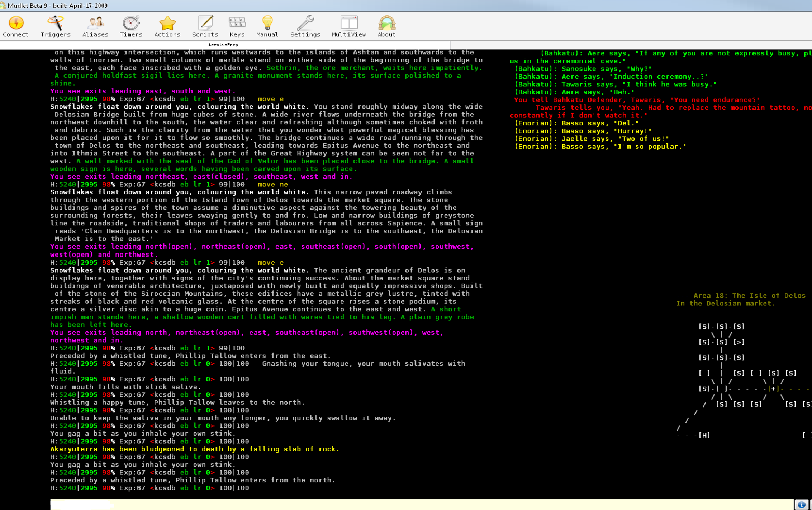
Task: Click 'Unable to keep the saliva' line
Action: (x=223, y=418)
